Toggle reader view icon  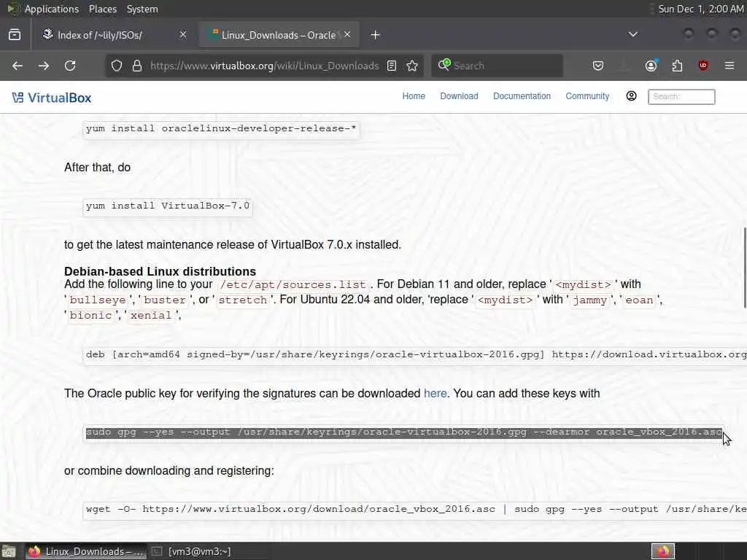point(392,66)
